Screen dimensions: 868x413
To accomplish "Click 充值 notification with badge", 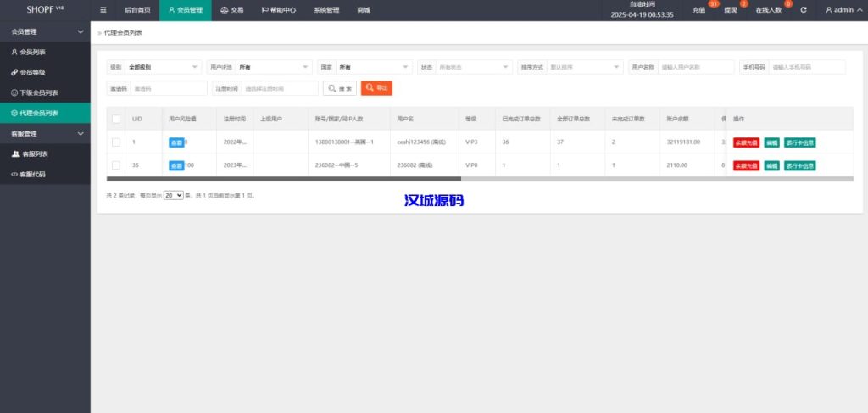I will (699, 10).
